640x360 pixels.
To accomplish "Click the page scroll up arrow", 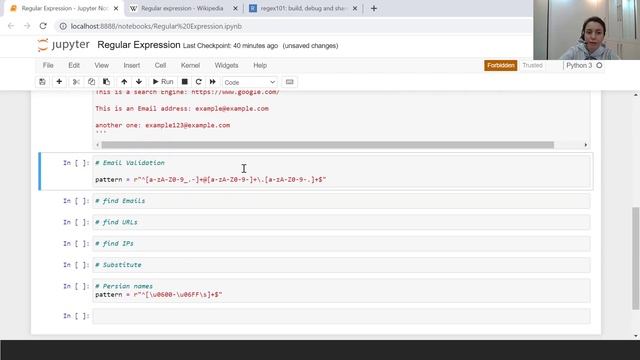I will point(636,95).
